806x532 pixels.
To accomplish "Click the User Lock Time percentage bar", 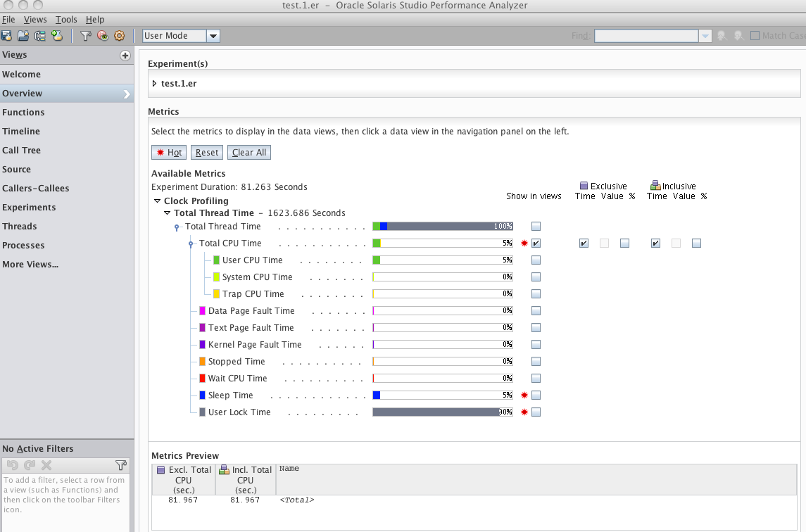I will click(443, 412).
